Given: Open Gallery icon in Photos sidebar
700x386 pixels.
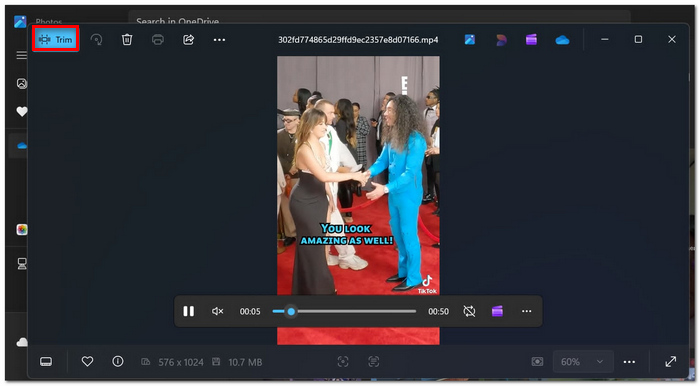Looking at the screenshot, I should tap(21, 83).
